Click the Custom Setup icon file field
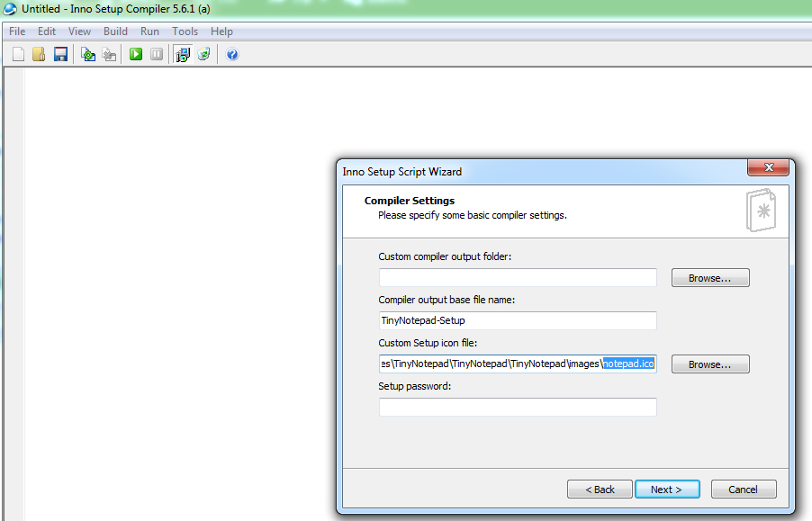The width and height of the screenshot is (812, 521). tap(518, 364)
